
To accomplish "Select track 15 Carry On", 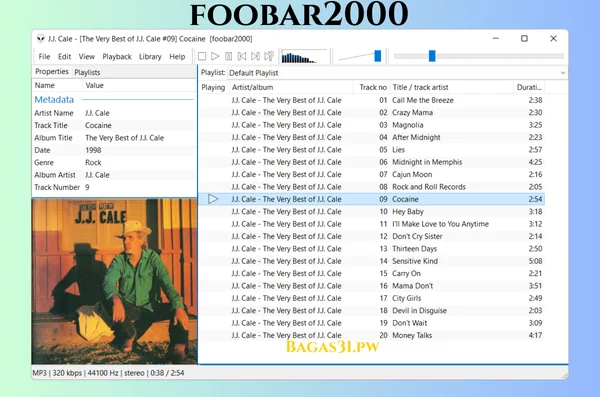I will pos(372,273).
